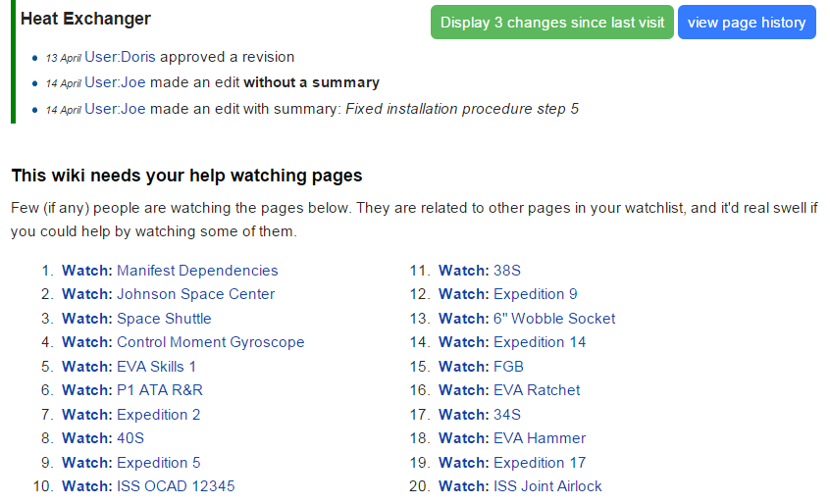Viewport: 830px width, 504px height.
Task: Watch the Expedition 5 page
Action: coord(86,463)
